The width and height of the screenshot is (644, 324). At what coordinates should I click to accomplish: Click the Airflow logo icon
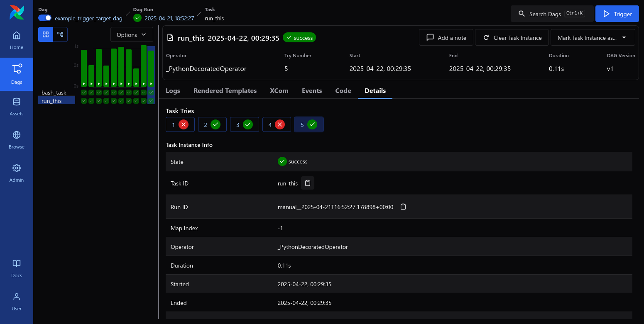coord(17,12)
